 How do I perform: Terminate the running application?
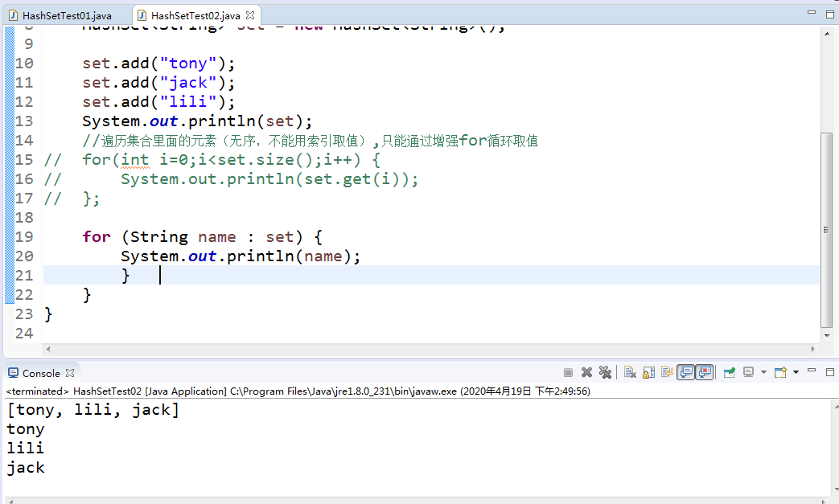(569, 372)
